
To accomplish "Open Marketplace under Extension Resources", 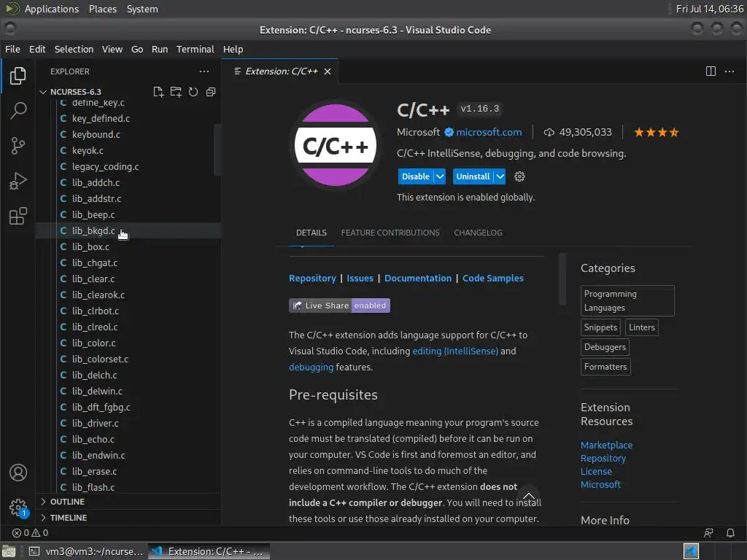I will point(606,446).
